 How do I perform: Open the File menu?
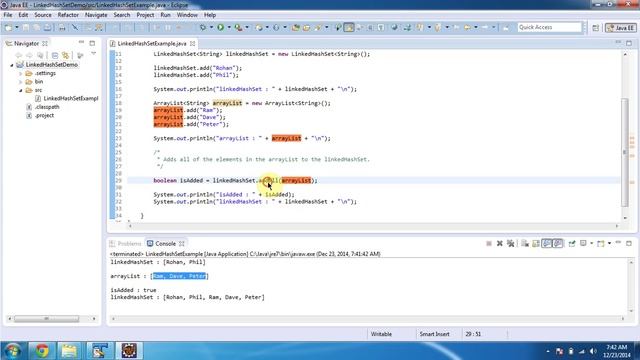(x=8, y=15)
